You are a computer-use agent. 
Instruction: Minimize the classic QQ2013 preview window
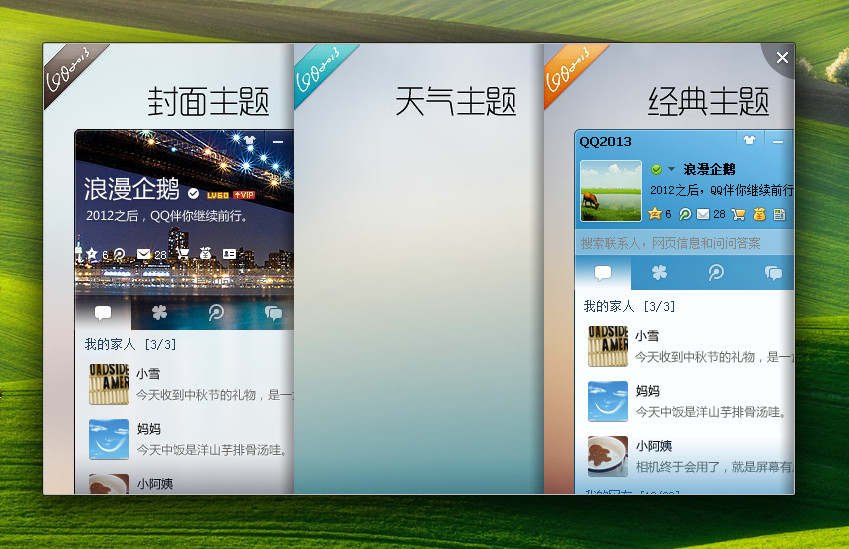point(778,141)
